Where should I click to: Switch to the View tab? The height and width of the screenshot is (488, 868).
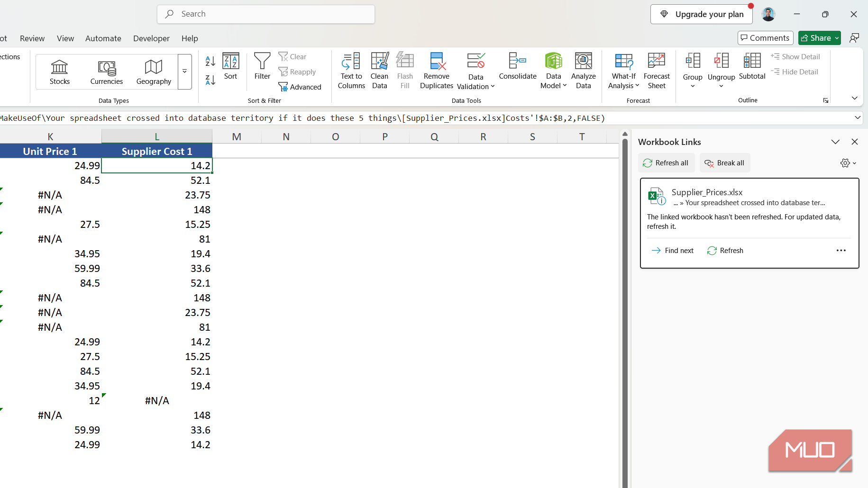pyautogui.click(x=65, y=38)
